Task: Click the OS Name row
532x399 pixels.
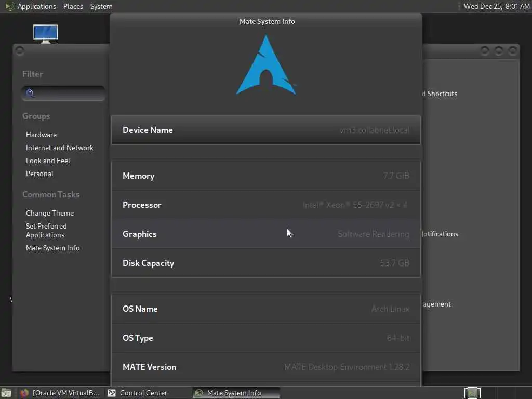Action: pyautogui.click(x=266, y=309)
